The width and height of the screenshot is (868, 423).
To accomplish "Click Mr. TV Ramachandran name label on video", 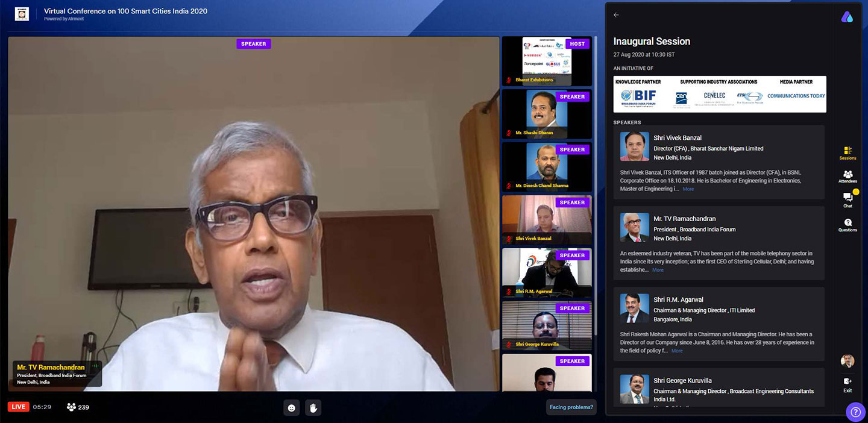I will coord(51,367).
